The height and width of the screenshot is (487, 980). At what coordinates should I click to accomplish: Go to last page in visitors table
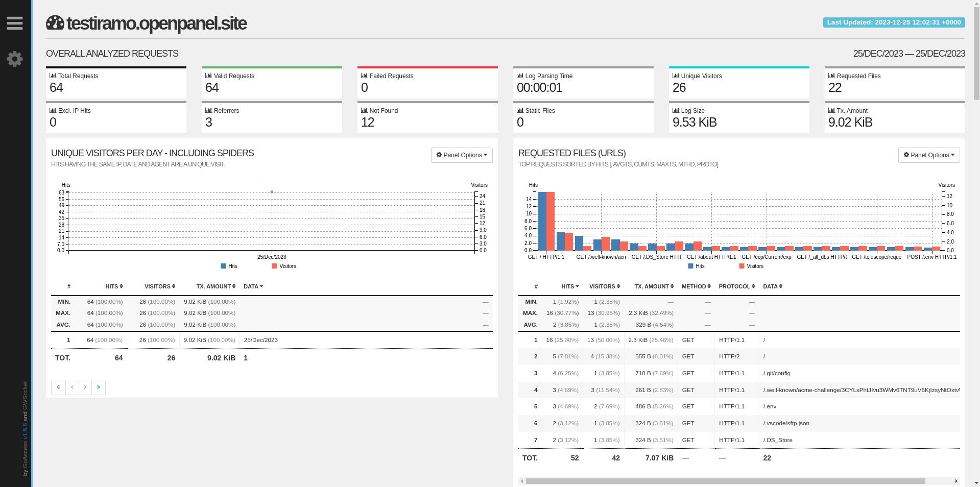click(99, 387)
